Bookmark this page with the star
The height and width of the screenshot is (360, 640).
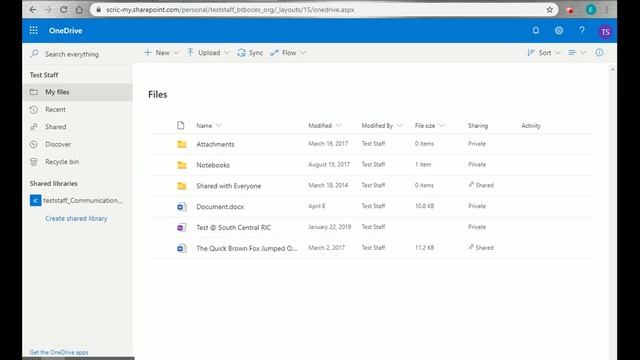[550, 9]
